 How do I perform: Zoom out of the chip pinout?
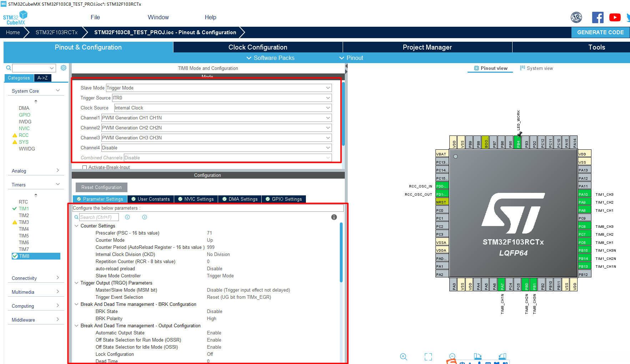tap(452, 356)
